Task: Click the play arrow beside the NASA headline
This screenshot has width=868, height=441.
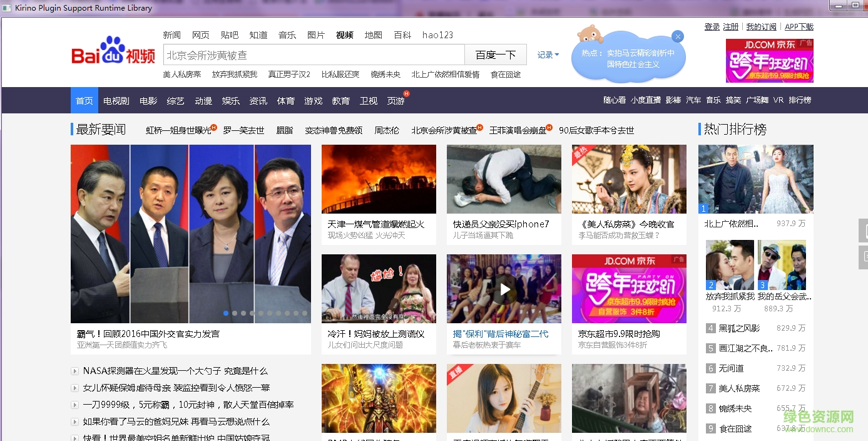Action: 75,371
